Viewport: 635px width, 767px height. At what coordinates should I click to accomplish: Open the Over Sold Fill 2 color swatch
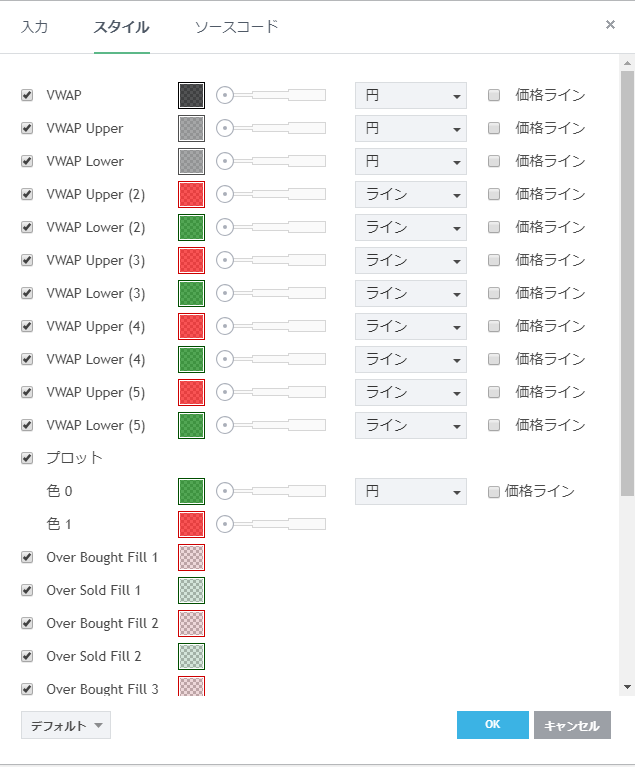point(191,656)
